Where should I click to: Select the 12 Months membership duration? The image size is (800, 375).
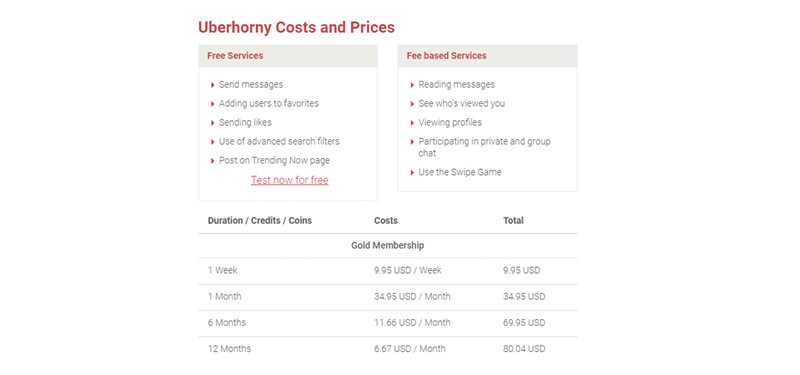[229, 349]
